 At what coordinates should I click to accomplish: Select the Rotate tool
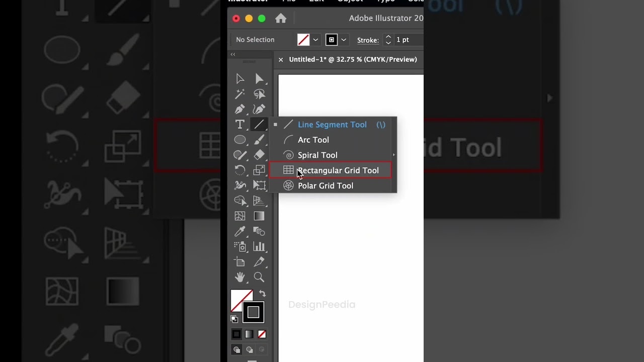(240, 170)
